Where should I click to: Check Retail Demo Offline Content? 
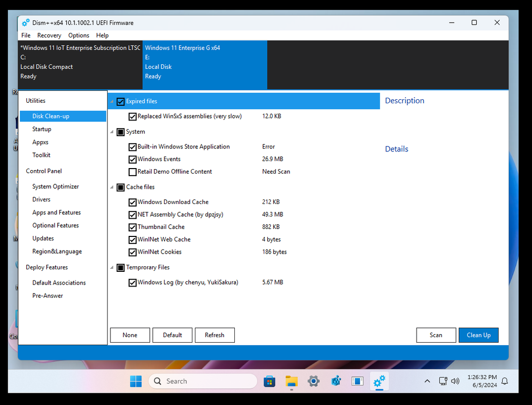(x=132, y=172)
